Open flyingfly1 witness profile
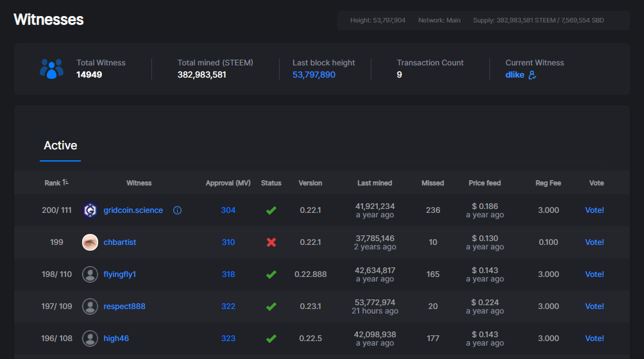644x359 pixels. [x=119, y=274]
